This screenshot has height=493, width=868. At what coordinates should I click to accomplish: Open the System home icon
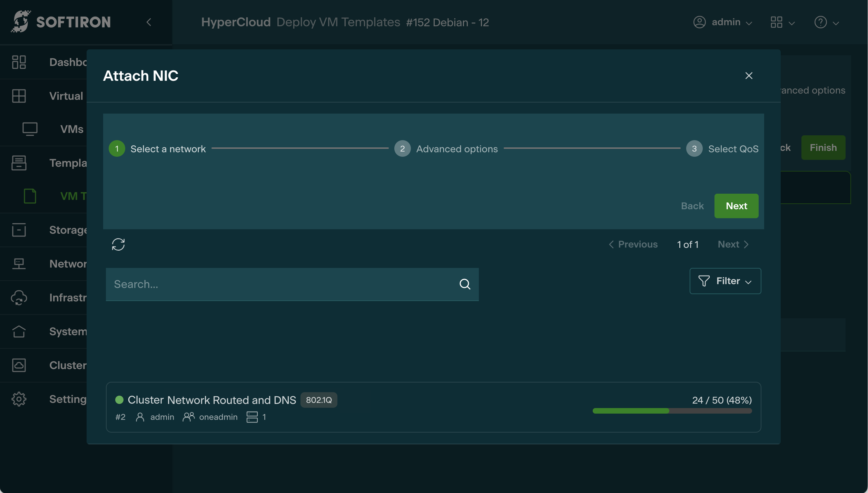point(19,331)
